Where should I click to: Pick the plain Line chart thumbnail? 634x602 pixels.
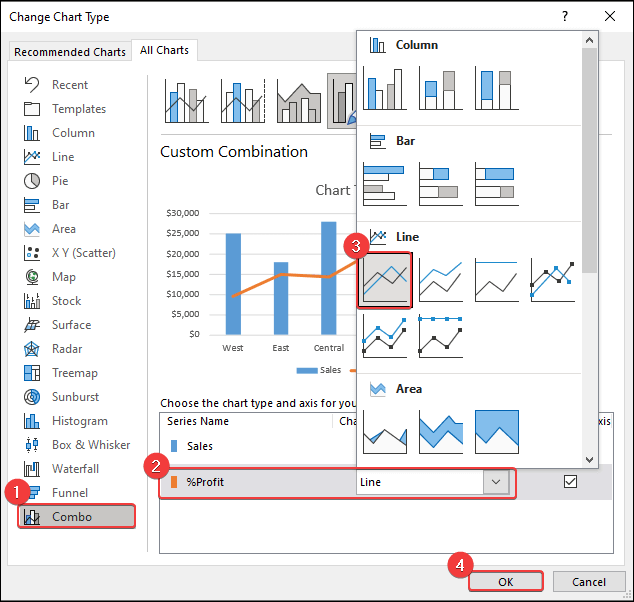pos(385,280)
